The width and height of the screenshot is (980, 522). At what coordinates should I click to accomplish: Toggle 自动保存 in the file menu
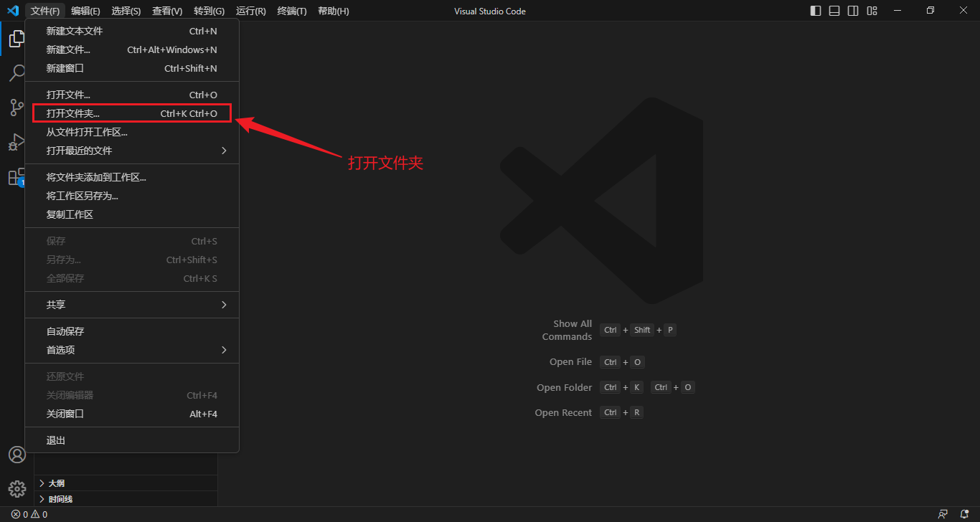click(132, 331)
